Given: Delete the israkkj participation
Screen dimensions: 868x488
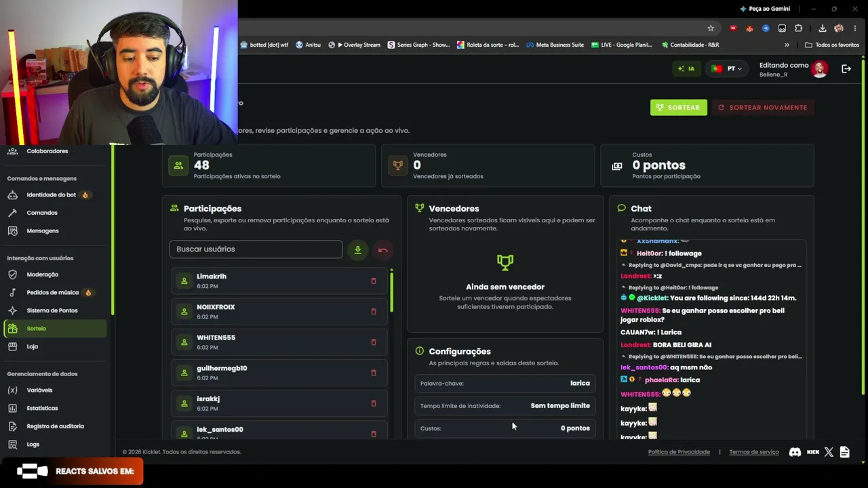Looking at the screenshot, I should 374,403.
